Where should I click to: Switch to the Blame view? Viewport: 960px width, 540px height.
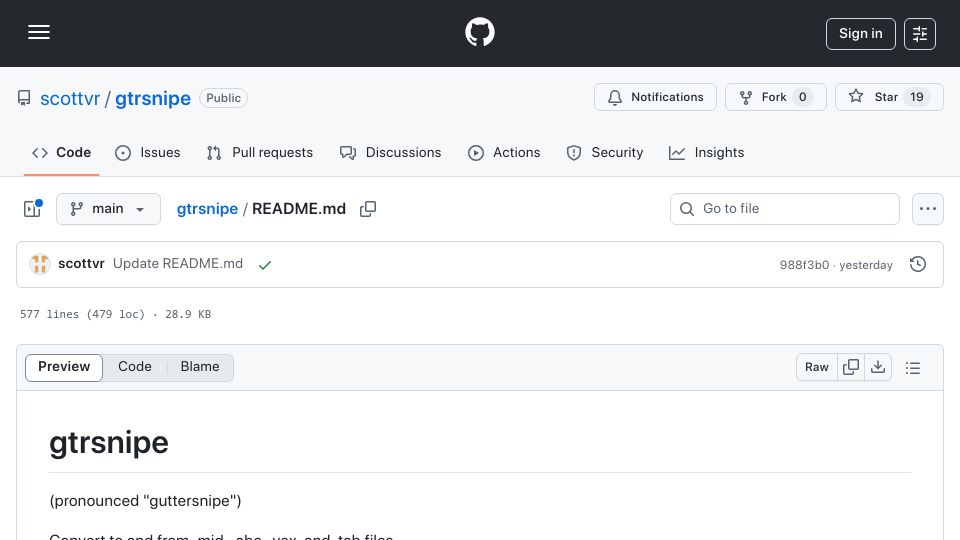(x=200, y=367)
